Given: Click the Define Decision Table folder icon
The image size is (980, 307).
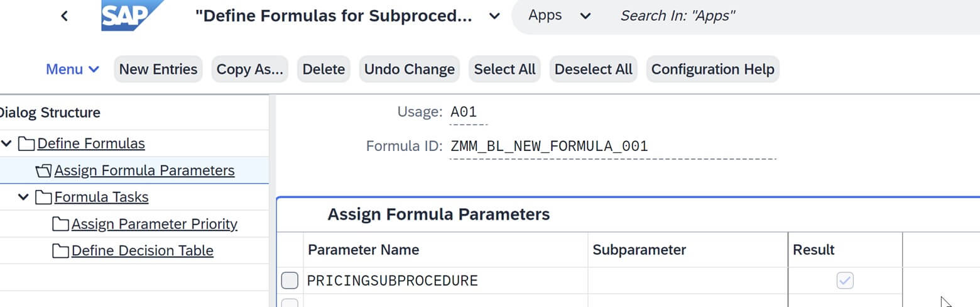Looking at the screenshot, I should (60, 251).
